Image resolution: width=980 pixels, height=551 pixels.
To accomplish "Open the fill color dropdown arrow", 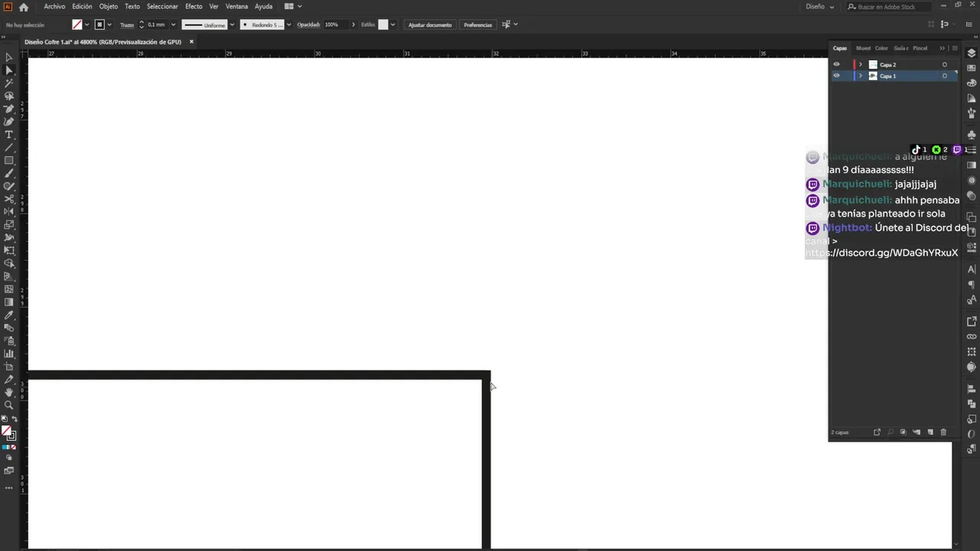I will coord(87,24).
